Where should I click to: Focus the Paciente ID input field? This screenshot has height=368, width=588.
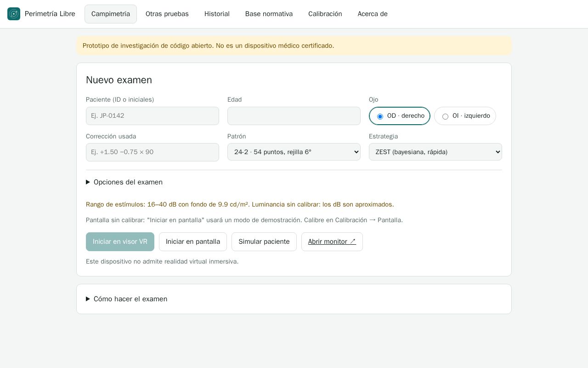(153, 116)
